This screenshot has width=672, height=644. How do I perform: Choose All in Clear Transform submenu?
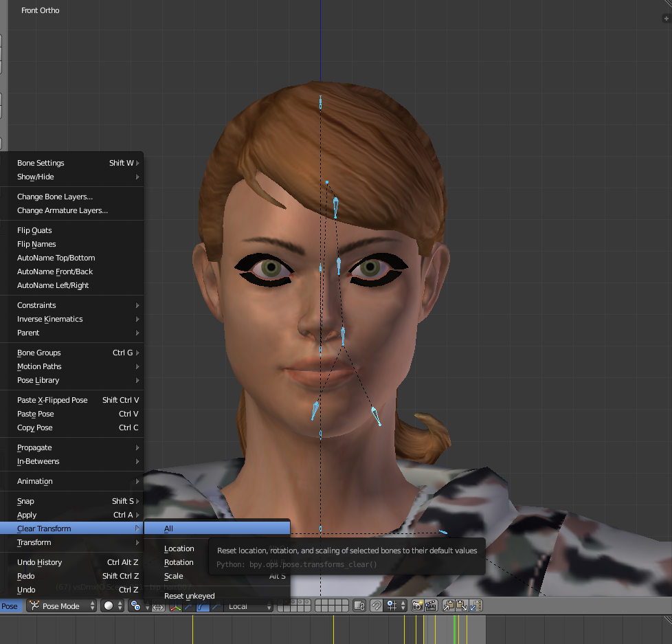point(217,529)
